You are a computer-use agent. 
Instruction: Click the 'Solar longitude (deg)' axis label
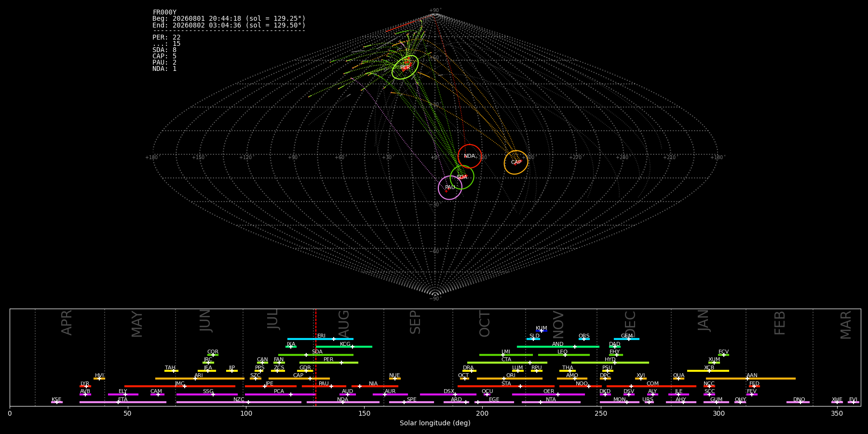click(x=435, y=423)
